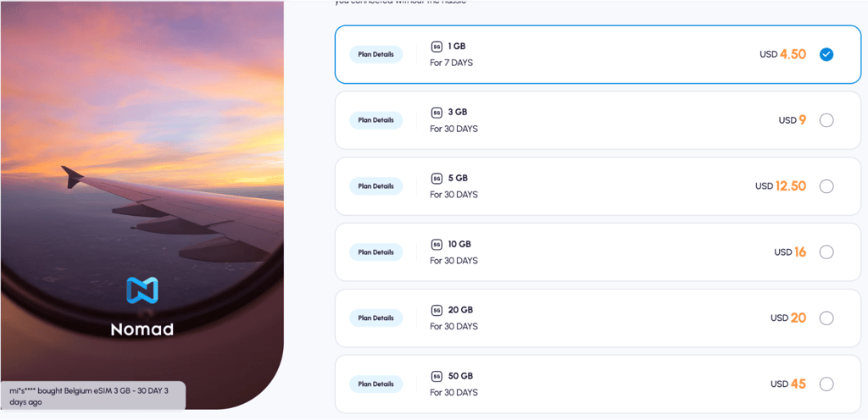Click the USD 9 price
This screenshot has width=868, height=420.
coord(793,120)
